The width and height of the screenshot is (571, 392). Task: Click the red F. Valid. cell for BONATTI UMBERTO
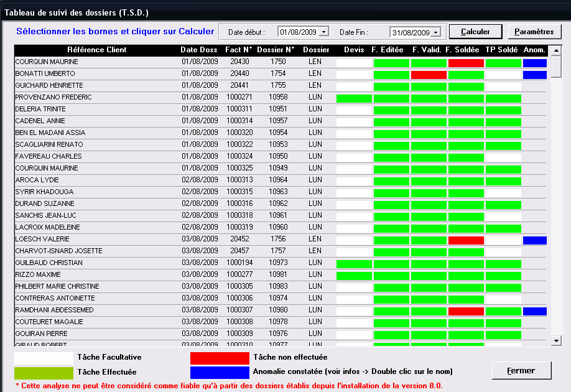429,75
